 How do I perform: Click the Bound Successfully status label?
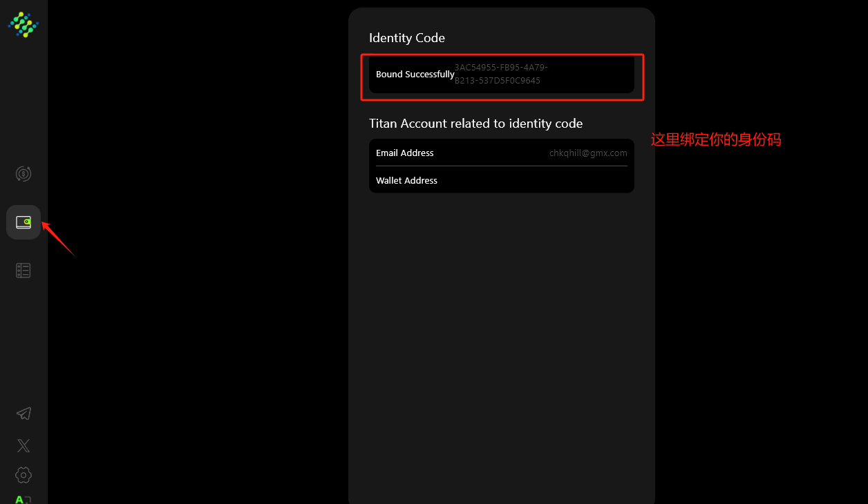click(x=415, y=75)
